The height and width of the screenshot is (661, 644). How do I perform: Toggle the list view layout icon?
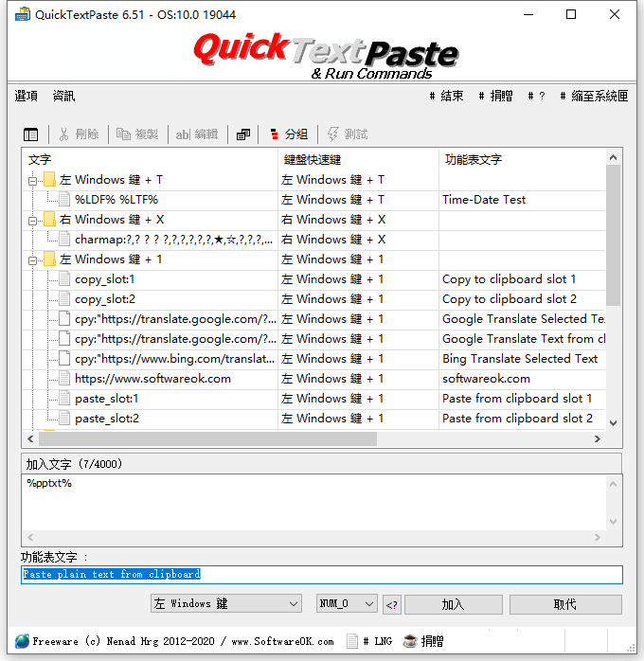coord(30,134)
